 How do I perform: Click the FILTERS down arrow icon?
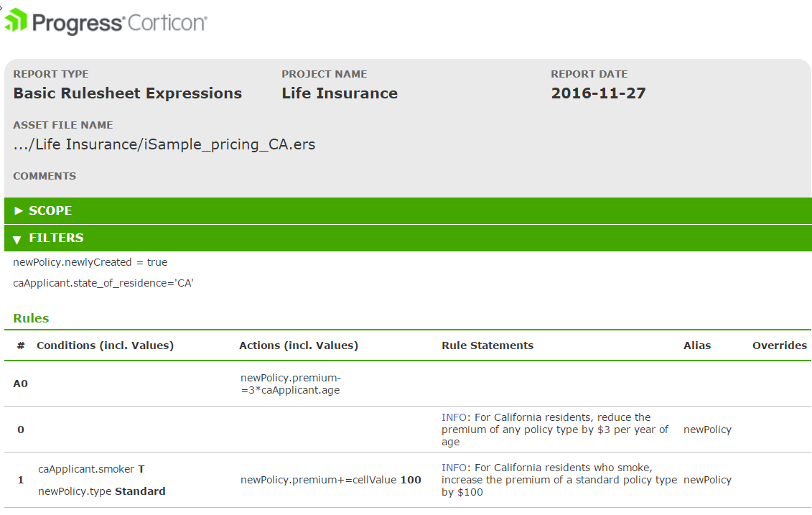tap(17, 238)
